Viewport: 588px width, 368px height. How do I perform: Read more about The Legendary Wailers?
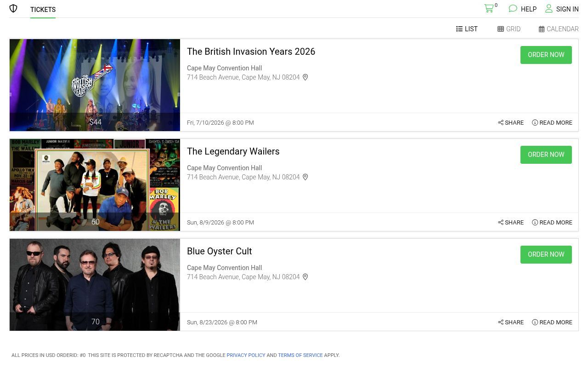pyautogui.click(x=552, y=223)
